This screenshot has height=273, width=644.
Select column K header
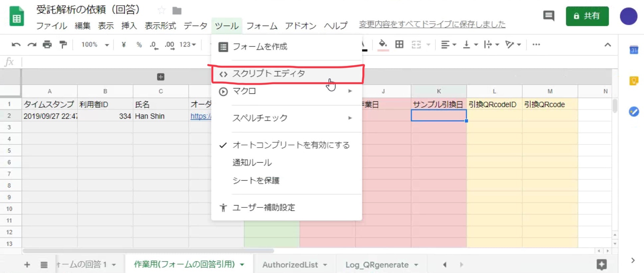[439, 91]
